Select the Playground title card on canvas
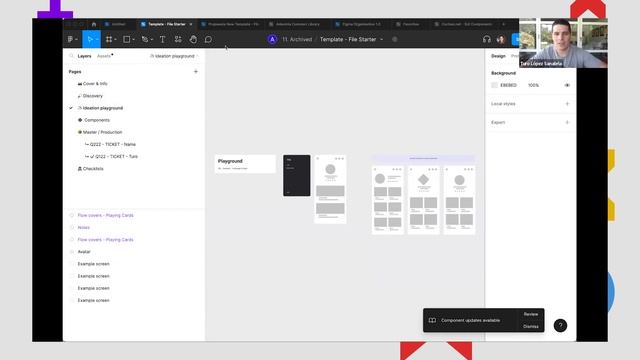640x360 pixels. 245,164
